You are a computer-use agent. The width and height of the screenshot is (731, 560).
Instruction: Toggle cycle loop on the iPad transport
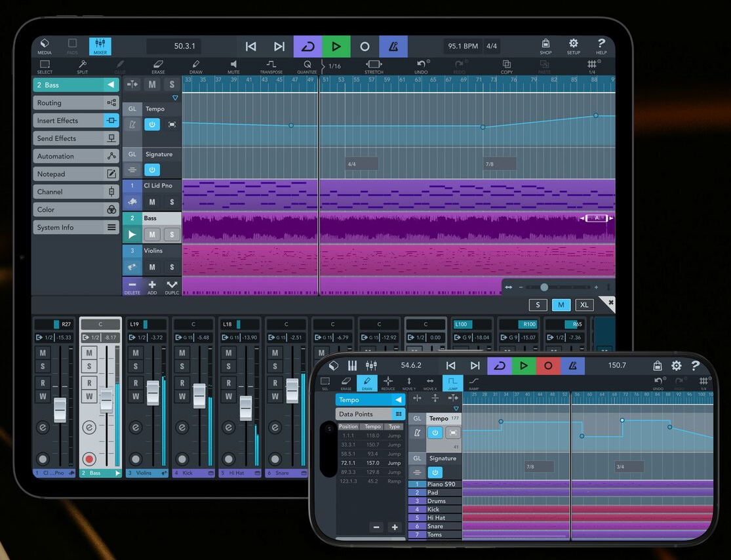(307, 46)
